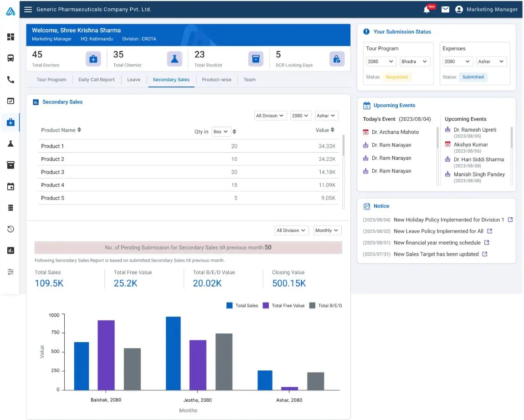
Task: Open the server list icon in sidebar
Action: [x=10, y=208]
